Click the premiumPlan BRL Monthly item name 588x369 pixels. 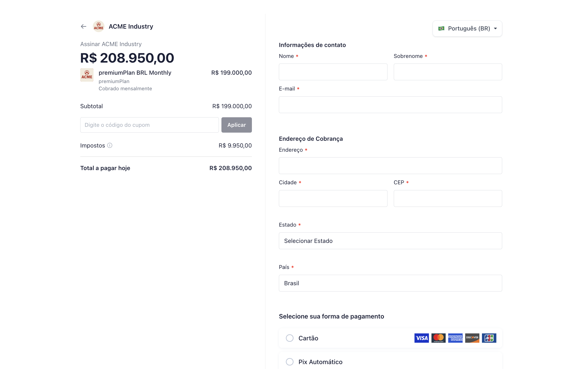(135, 73)
